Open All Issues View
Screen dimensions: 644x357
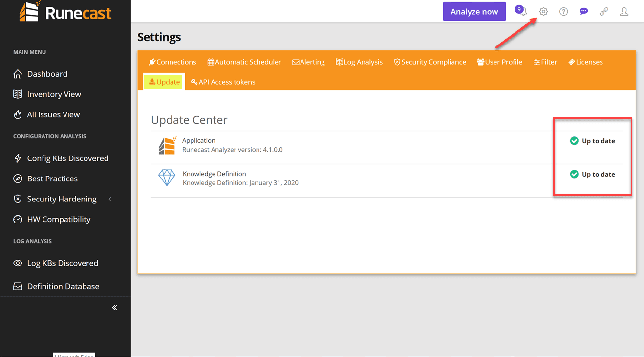click(x=54, y=114)
